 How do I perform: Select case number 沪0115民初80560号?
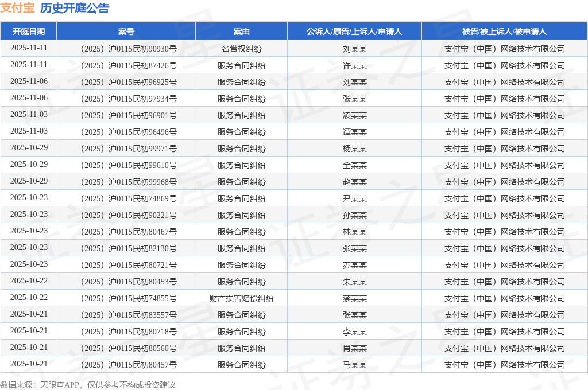pos(129,348)
